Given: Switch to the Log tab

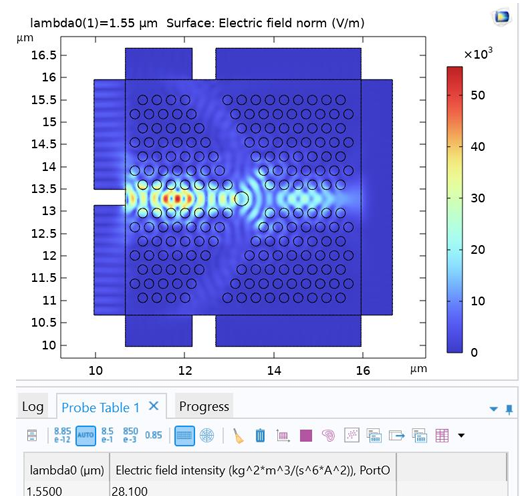Looking at the screenshot, I should (x=32, y=407).
